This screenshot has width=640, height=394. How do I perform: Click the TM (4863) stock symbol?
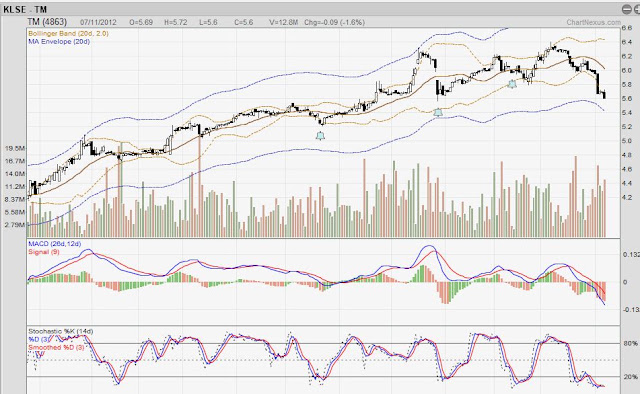tap(47, 22)
